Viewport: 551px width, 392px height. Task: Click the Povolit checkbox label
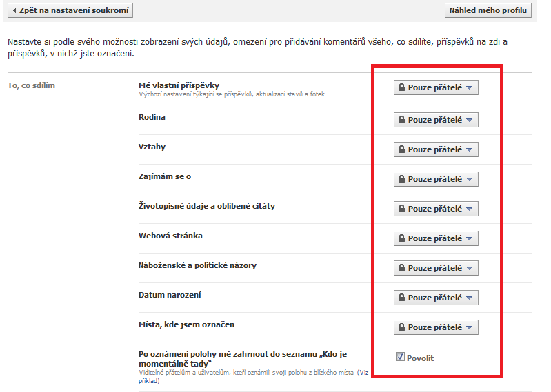[420, 358]
